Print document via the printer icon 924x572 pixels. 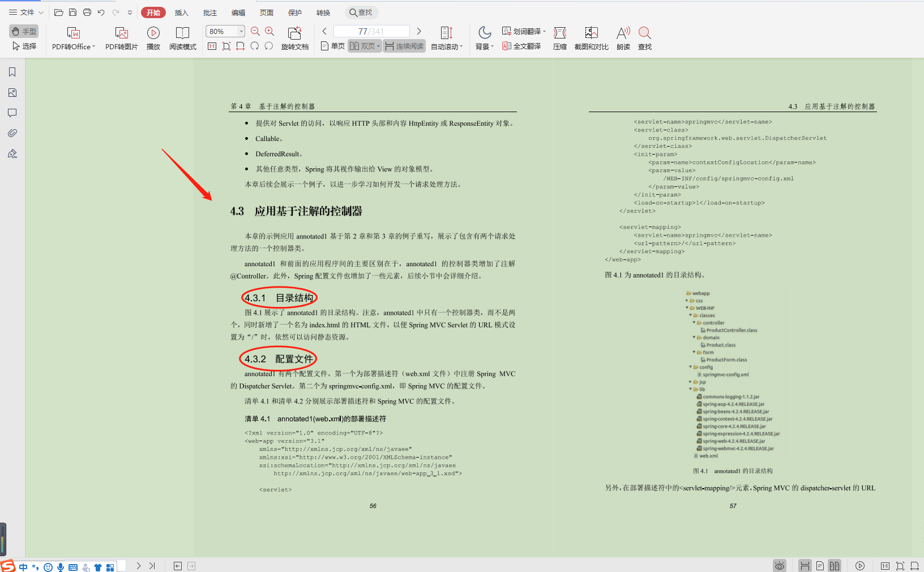(87, 12)
